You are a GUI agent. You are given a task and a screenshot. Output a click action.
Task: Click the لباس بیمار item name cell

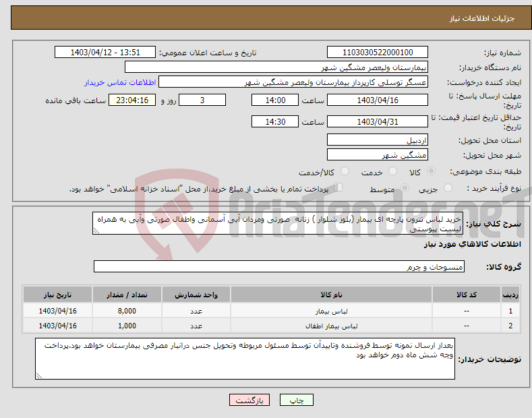pos(331,311)
